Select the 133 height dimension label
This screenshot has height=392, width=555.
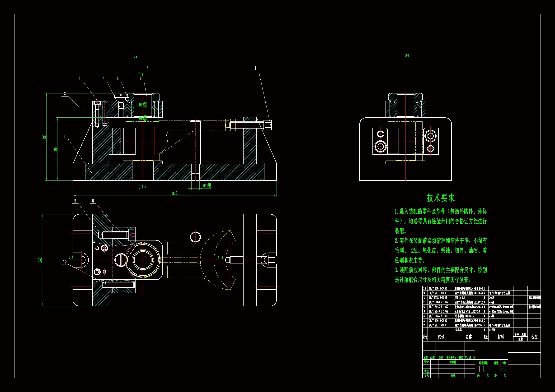click(x=44, y=137)
